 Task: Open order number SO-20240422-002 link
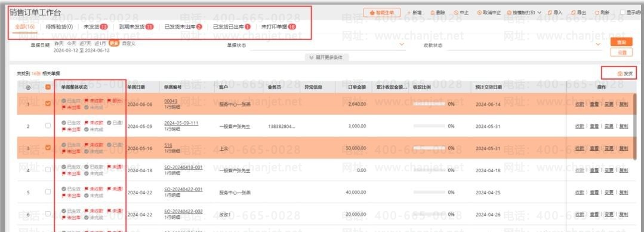(x=183, y=212)
